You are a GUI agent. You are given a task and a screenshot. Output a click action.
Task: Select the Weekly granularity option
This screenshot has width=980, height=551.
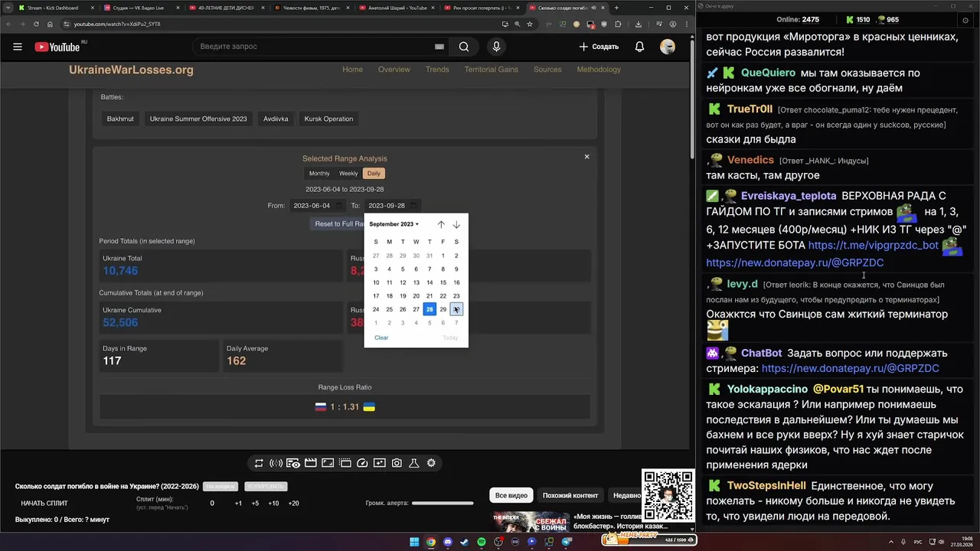(x=348, y=174)
